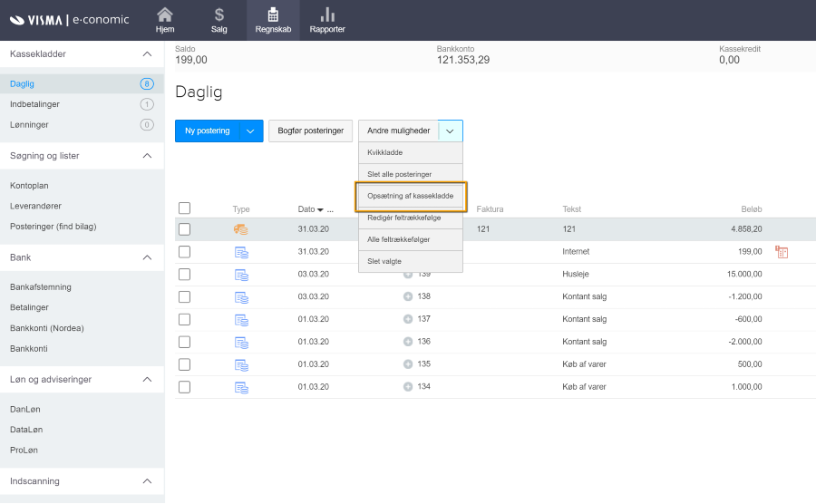Image resolution: width=816 pixels, height=504 pixels.
Task: Click the plus icon beside bilag 137
Action: coord(408,319)
